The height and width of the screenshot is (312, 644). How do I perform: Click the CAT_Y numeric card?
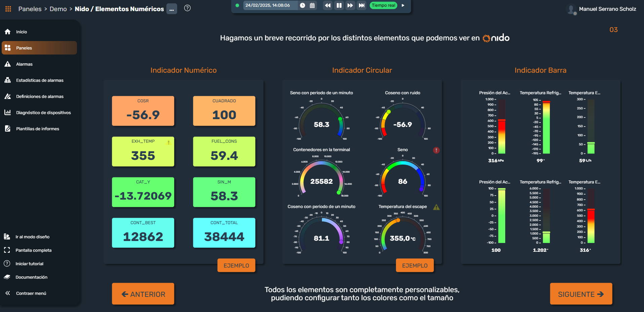(x=143, y=192)
